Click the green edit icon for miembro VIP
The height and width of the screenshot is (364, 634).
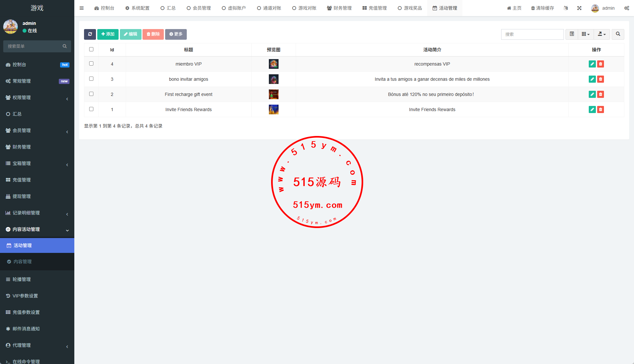pos(592,64)
